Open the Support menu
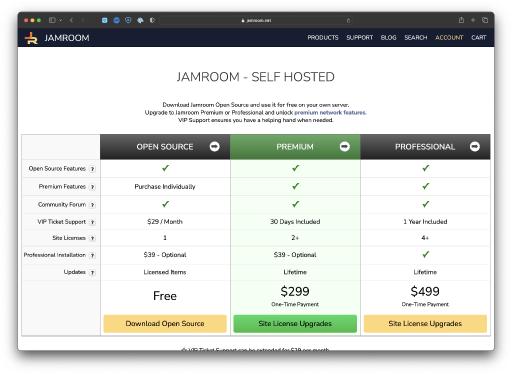 point(359,38)
